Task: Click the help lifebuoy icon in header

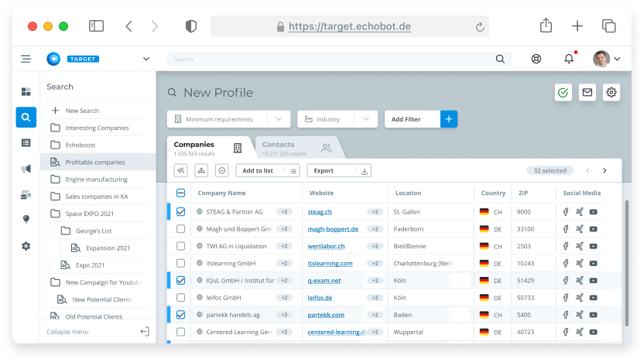Action: point(536,59)
